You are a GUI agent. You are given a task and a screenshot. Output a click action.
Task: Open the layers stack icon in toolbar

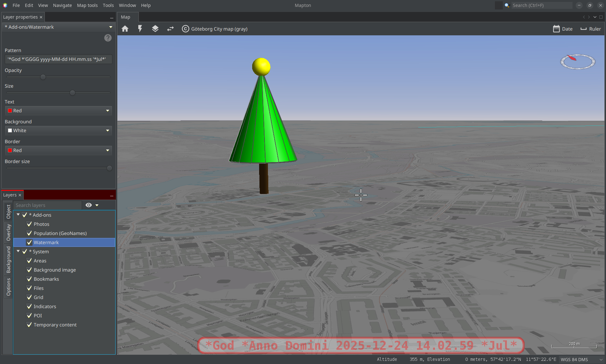(155, 29)
